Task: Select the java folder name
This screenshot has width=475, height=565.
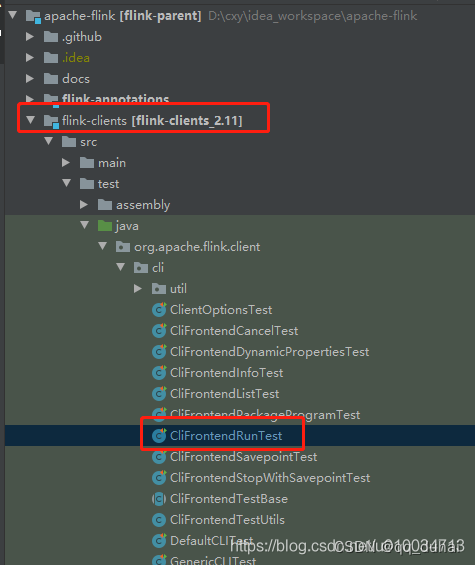Action: click(127, 226)
